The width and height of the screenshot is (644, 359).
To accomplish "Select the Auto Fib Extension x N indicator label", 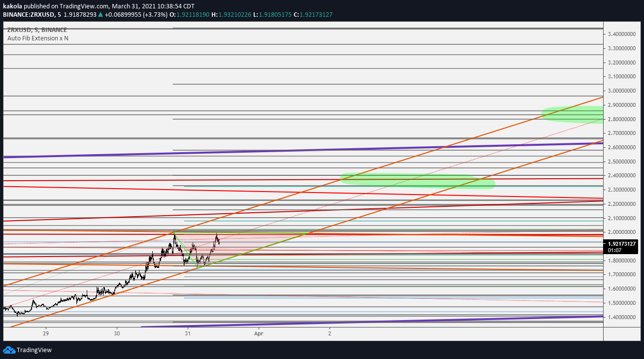I will pos(38,38).
